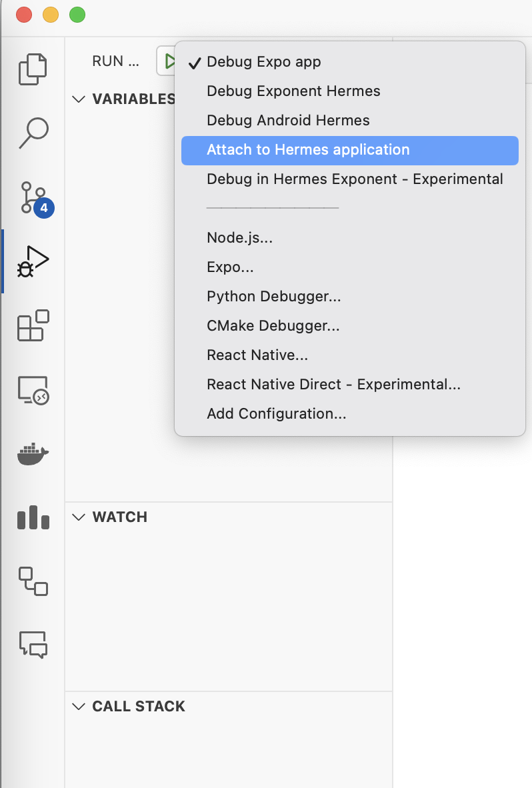Select Debug Android Hermes configuration
The width and height of the screenshot is (532, 788).
click(x=349, y=121)
